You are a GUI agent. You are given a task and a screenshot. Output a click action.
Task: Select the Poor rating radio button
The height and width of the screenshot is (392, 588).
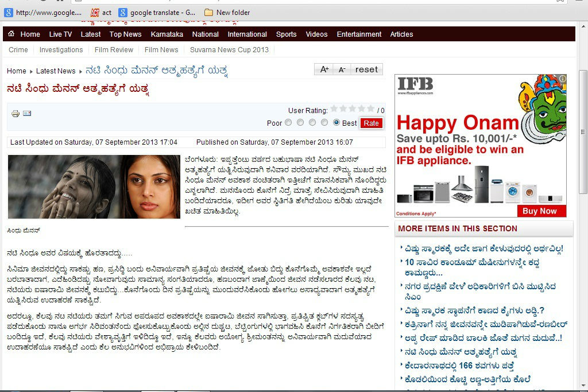(288, 122)
